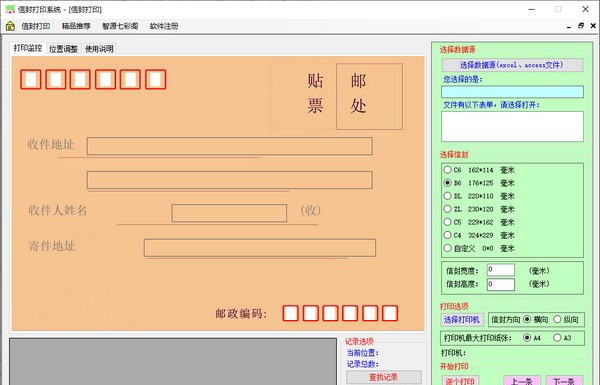Click the 邮政编码: label
Screen dimensions: 600x385
click(241, 313)
